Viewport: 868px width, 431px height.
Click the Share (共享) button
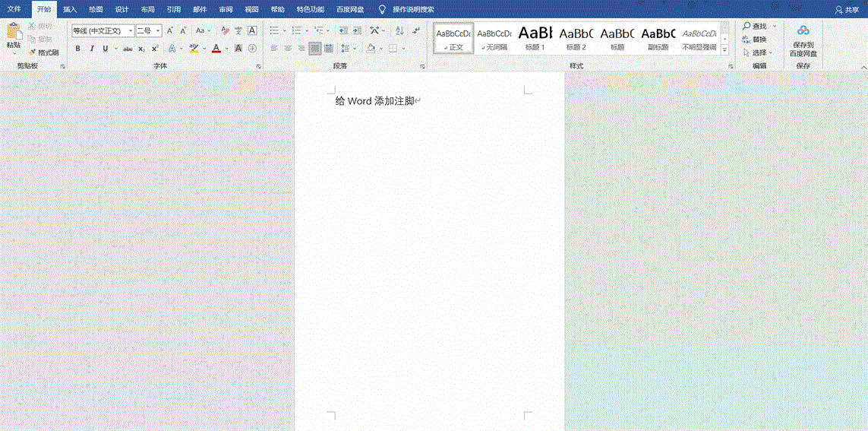(847, 10)
